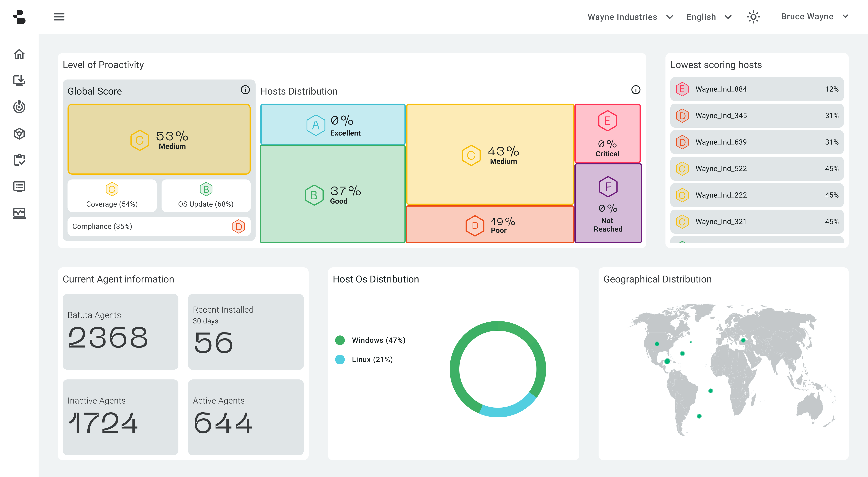Viewport: 868px width, 477px height.
Task: Click the radar scan sidebar icon
Action: [19, 107]
